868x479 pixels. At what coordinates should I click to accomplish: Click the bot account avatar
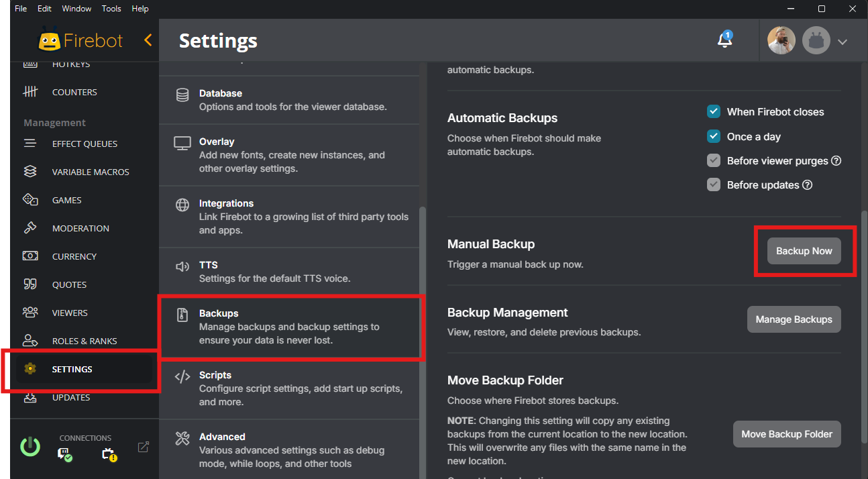(816, 41)
